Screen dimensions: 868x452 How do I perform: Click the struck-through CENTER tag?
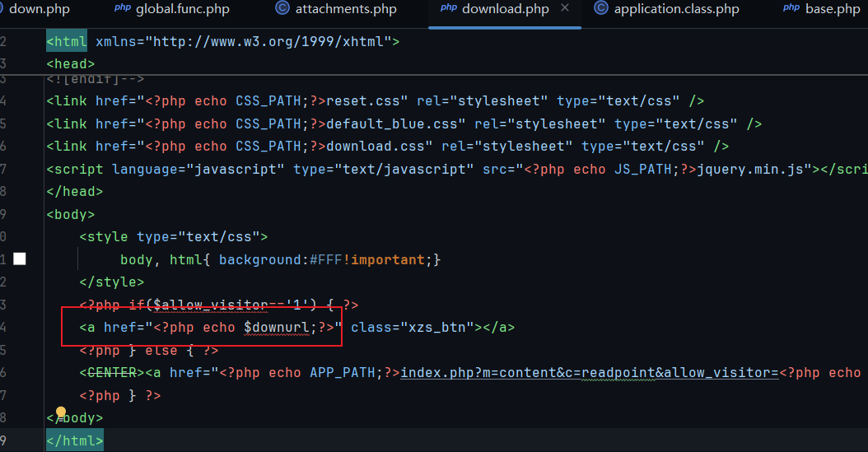tap(112, 373)
